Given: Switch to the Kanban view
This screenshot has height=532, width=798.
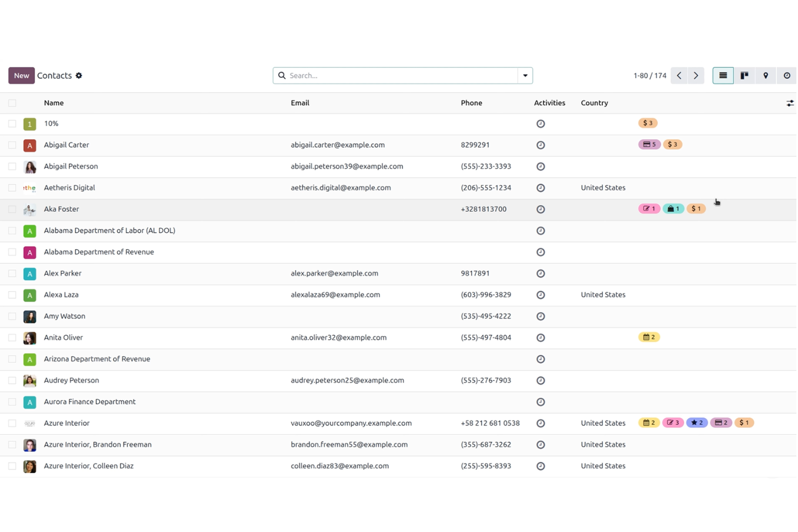Looking at the screenshot, I should pos(744,75).
